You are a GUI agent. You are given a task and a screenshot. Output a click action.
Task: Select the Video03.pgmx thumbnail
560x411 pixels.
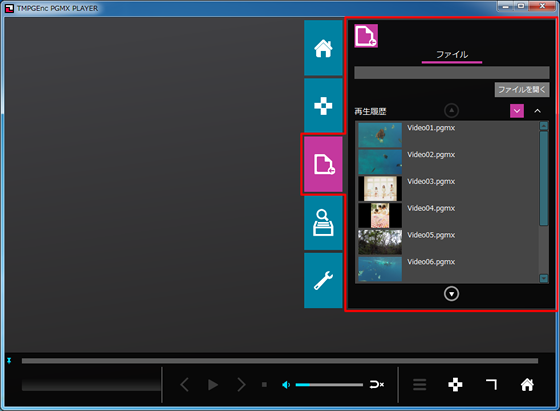click(x=380, y=188)
